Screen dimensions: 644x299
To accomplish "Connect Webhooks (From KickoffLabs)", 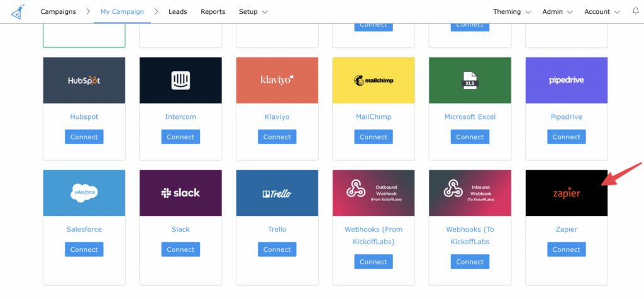I will pyautogui.click(x=374, y=262).
